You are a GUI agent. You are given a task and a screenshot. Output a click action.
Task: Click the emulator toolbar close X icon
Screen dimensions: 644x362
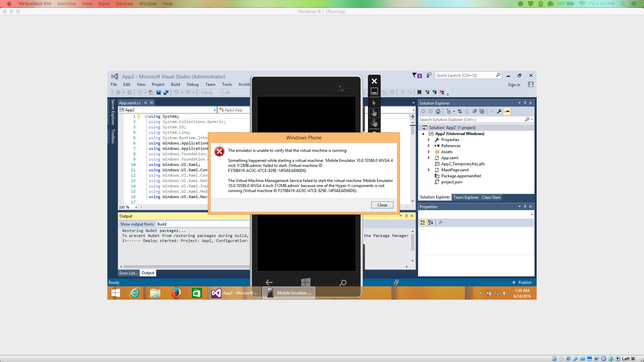pyautogui.click(x=374, y=81)
